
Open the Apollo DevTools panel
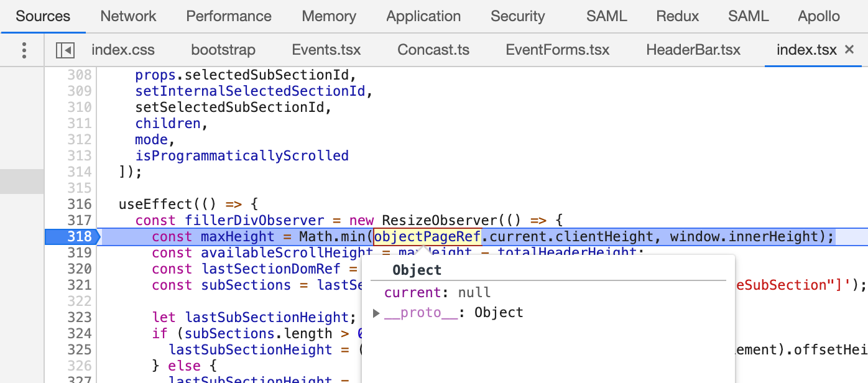coord(818,16)
